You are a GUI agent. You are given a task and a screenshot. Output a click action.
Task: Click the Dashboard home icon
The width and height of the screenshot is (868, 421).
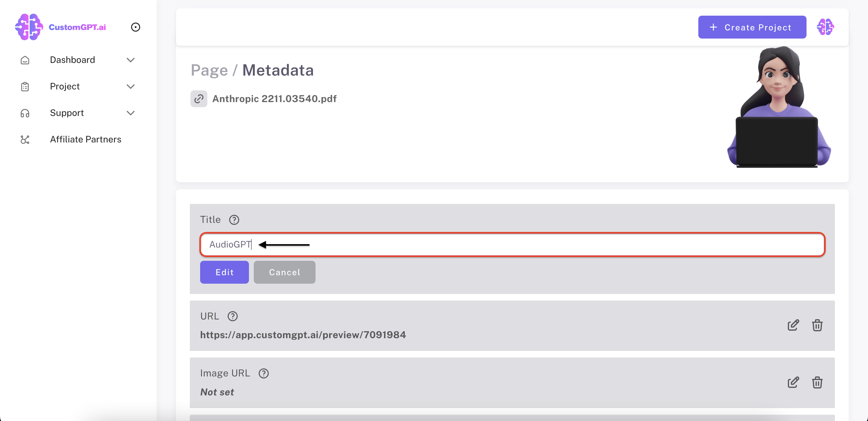tap(25, 60)
